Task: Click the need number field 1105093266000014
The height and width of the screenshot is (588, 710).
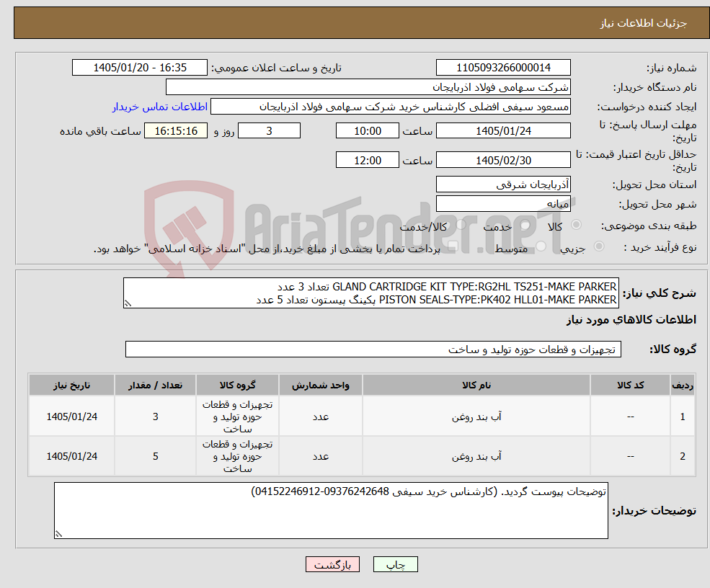Action: click(x=503, y=68)
